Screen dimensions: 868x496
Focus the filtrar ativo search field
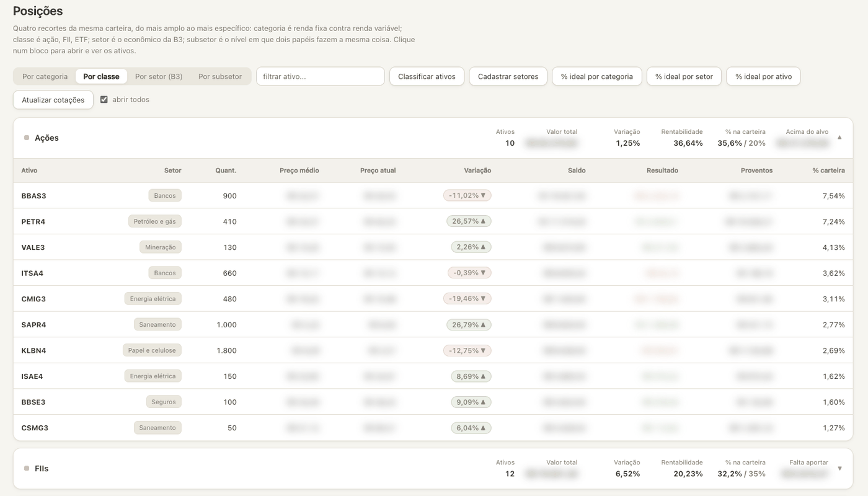(321, 76)
